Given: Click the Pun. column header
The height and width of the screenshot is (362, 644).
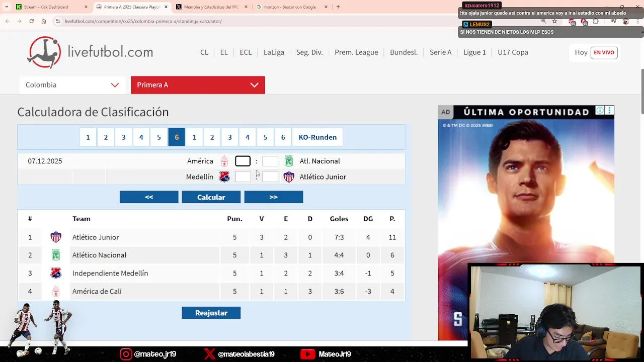Looking at the screenshot, I should pos(234,219).
